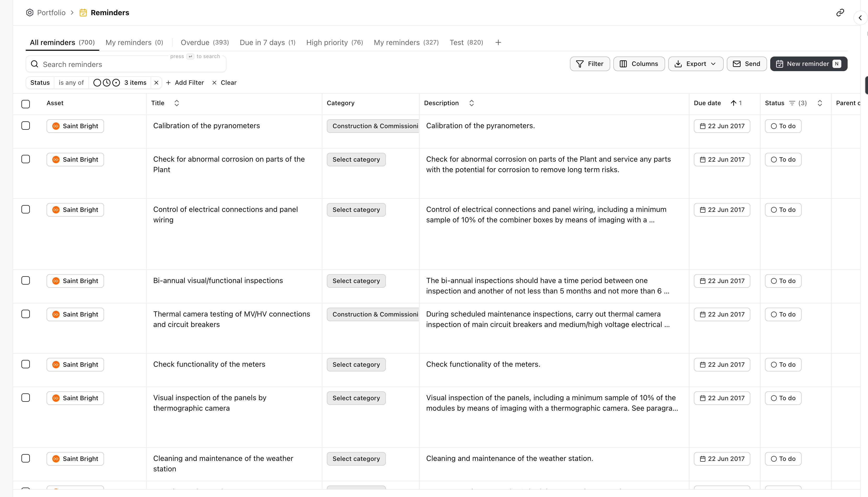This screenshot has width=868, height=497.
Task: Check the Visual inspection of panels checkbox
Action: (x=26, y=398)
